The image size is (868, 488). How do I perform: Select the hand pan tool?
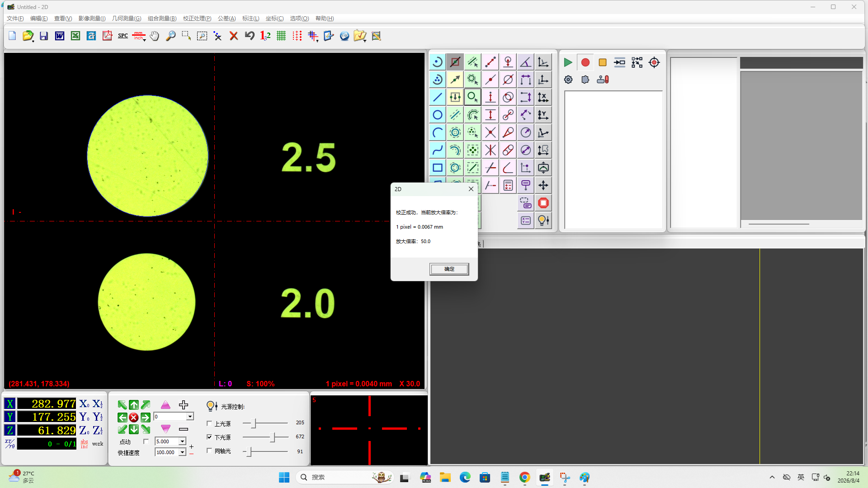click(155, 36)
